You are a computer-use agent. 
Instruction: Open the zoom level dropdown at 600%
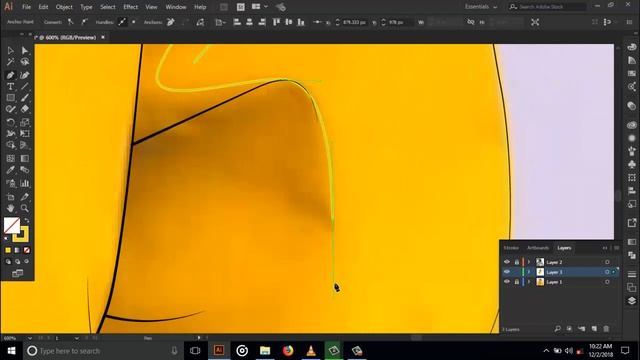30,338
